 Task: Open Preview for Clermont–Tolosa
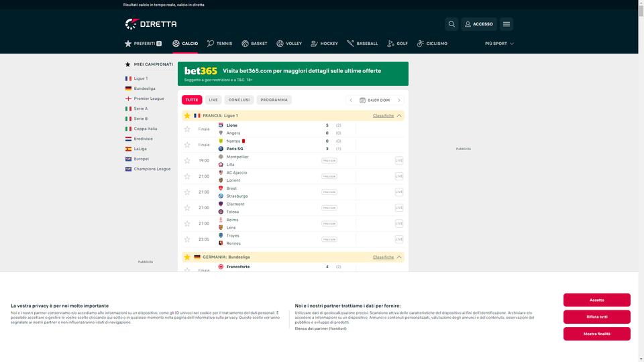(329, 208)
